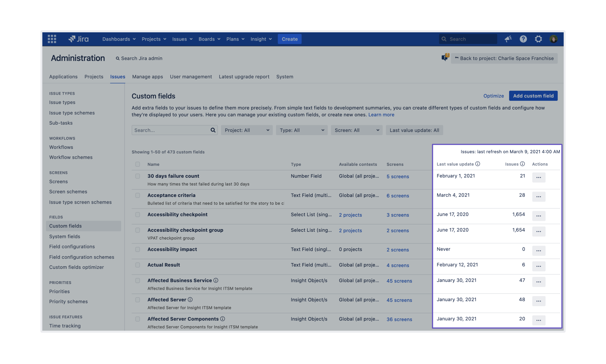This screenshot has height=364, width=606.
Task: Focus the custom fields Search... input
Action: coord(174,130)
